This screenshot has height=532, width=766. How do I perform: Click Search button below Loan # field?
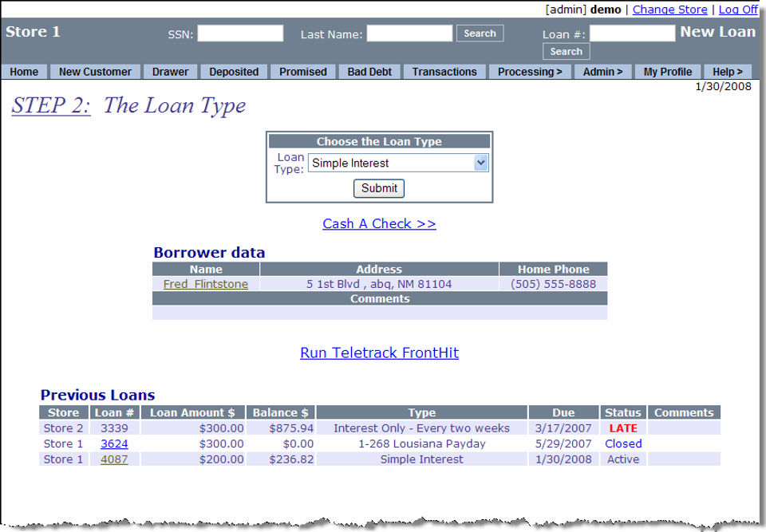567,51
